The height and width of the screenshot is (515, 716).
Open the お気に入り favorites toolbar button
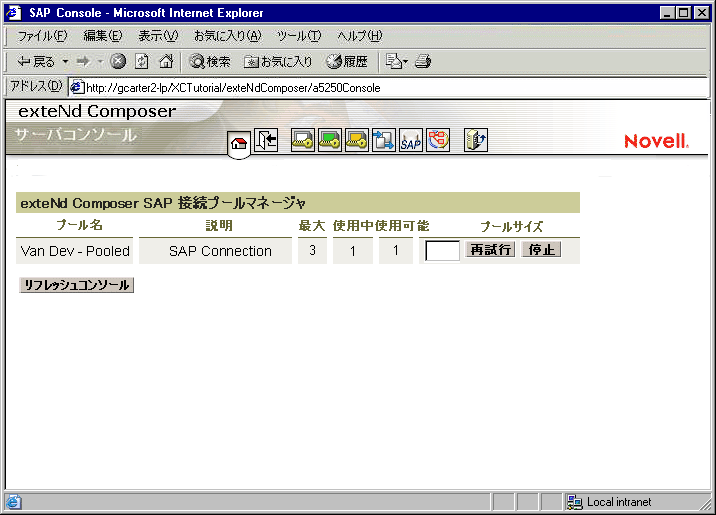(x=278, y=61)
